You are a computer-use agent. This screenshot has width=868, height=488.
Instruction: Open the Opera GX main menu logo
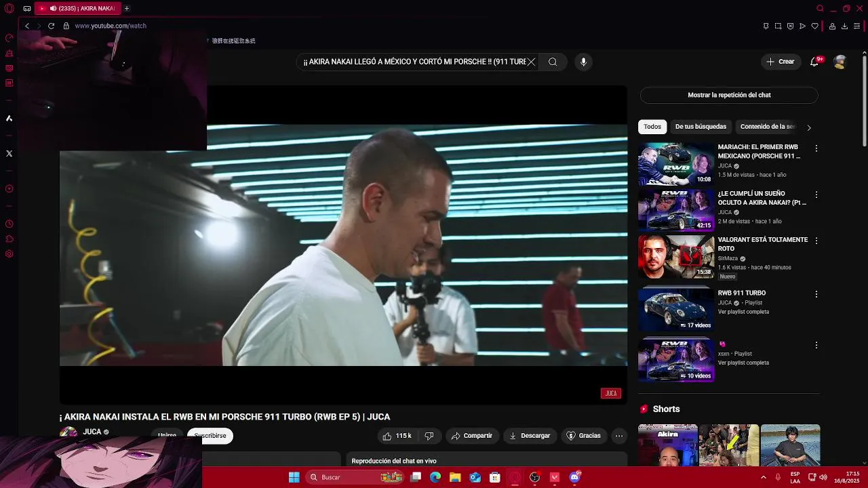[9, 8]
